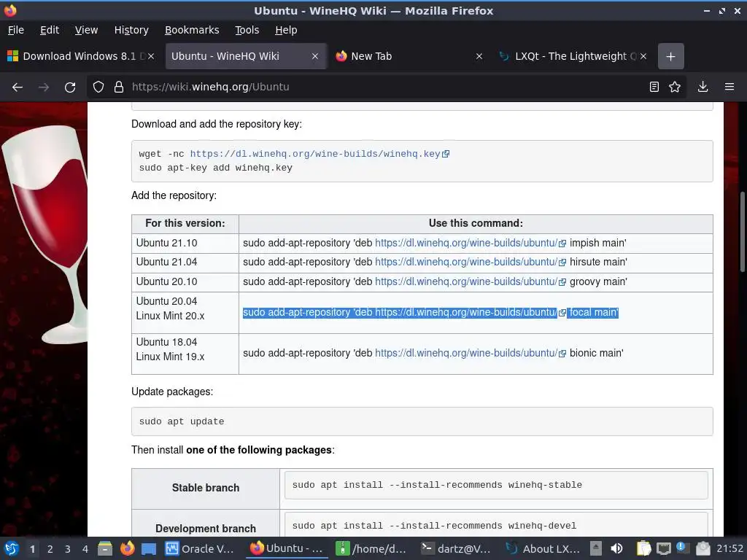This screenshot has width=747, height=560.
Task: Click the sudo apt update command text
Action: pos(182,421)
